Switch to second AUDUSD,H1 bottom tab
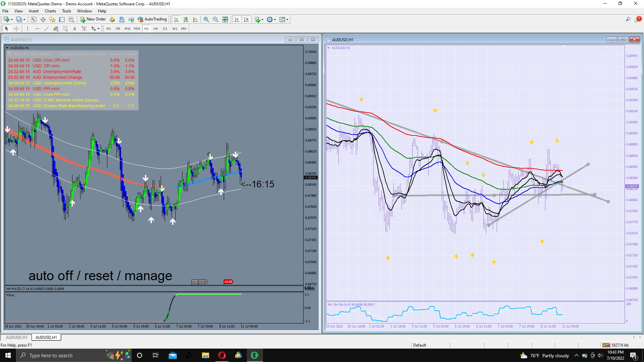This screenshot has height=362, width=644. [x=46, y=337]
